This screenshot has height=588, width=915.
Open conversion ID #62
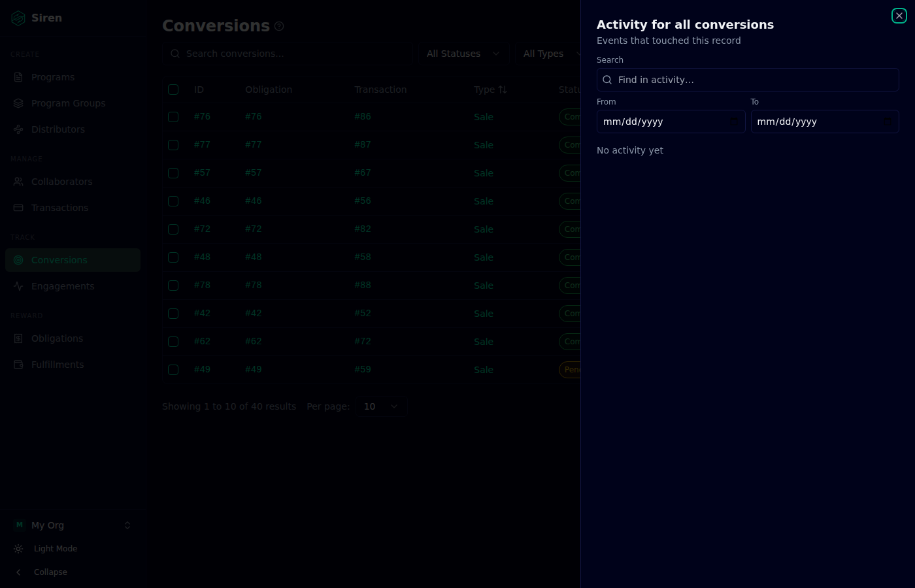pyautogui.click(x=202, y=341)
